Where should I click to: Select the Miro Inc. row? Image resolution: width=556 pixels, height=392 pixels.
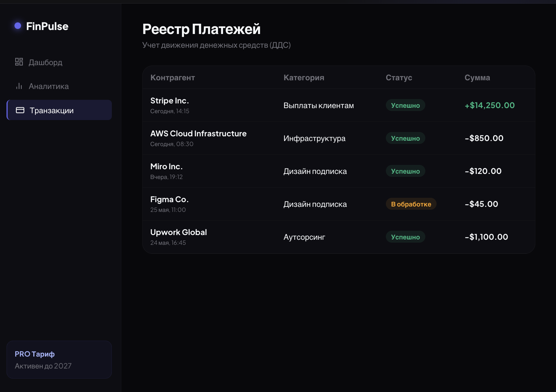click(x=339, y=171)
